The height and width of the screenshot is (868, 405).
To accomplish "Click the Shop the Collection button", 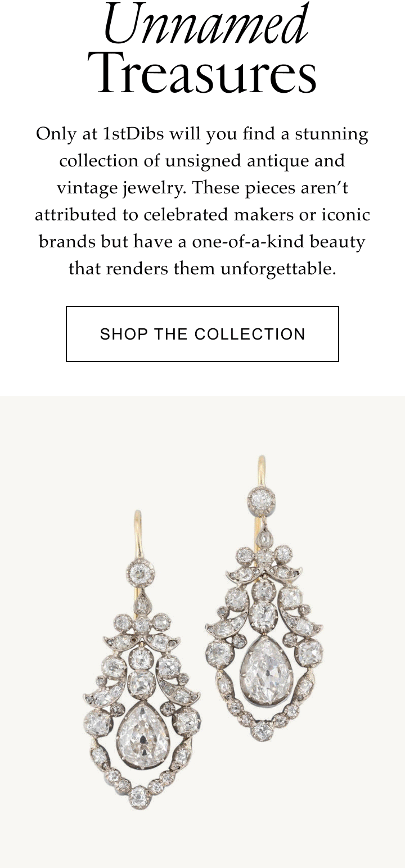I will [x=202, y=334].
